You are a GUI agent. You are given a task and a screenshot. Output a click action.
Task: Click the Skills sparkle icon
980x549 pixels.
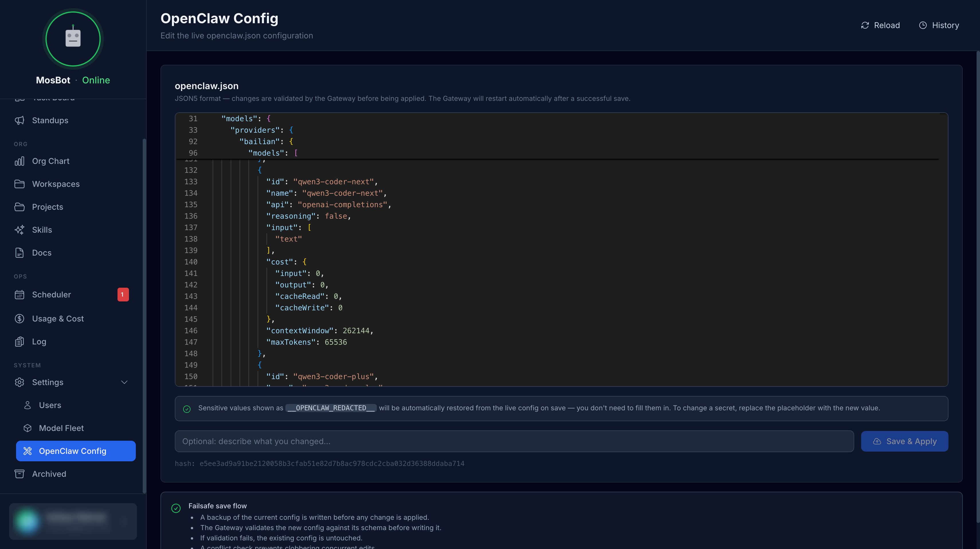point(20,230)
